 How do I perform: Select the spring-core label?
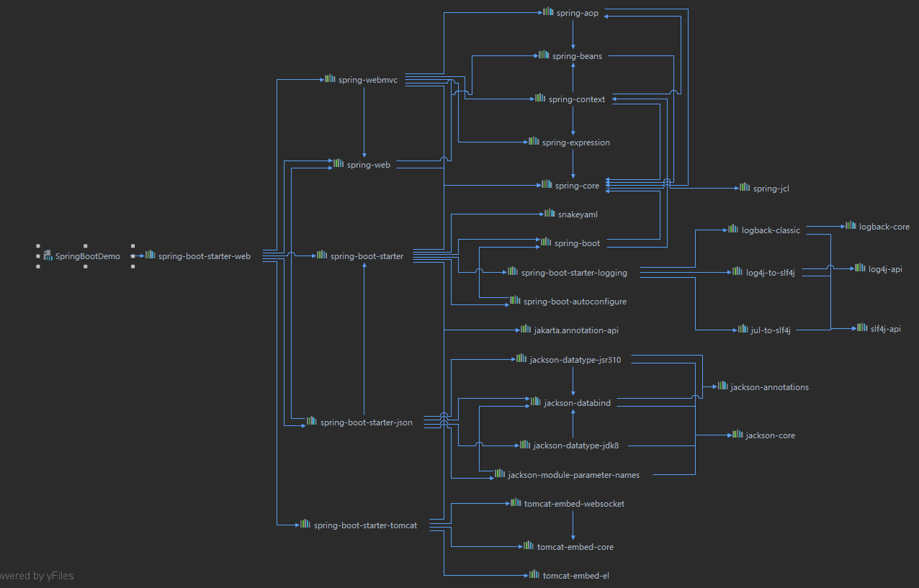pyautogui.click(x=577, y=185)
